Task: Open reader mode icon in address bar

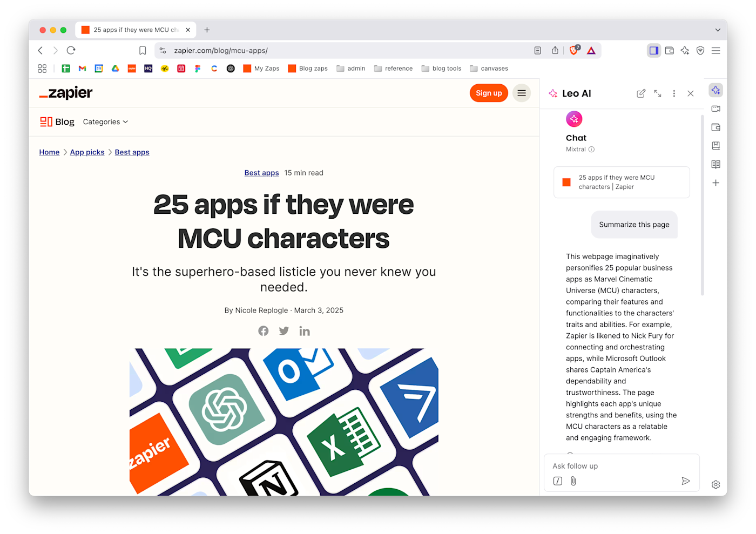Action: 537,50
